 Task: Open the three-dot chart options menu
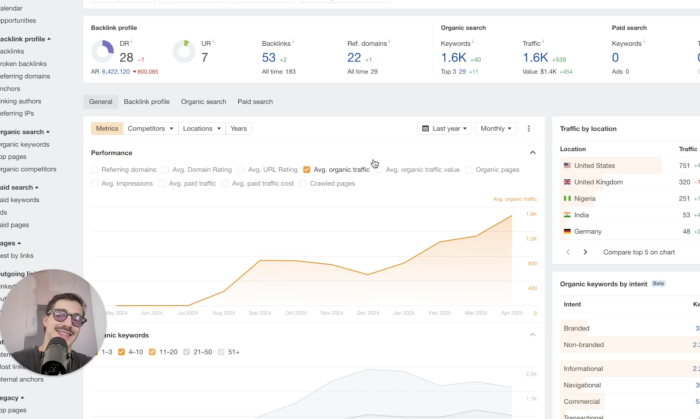click(x=529, y=129)
